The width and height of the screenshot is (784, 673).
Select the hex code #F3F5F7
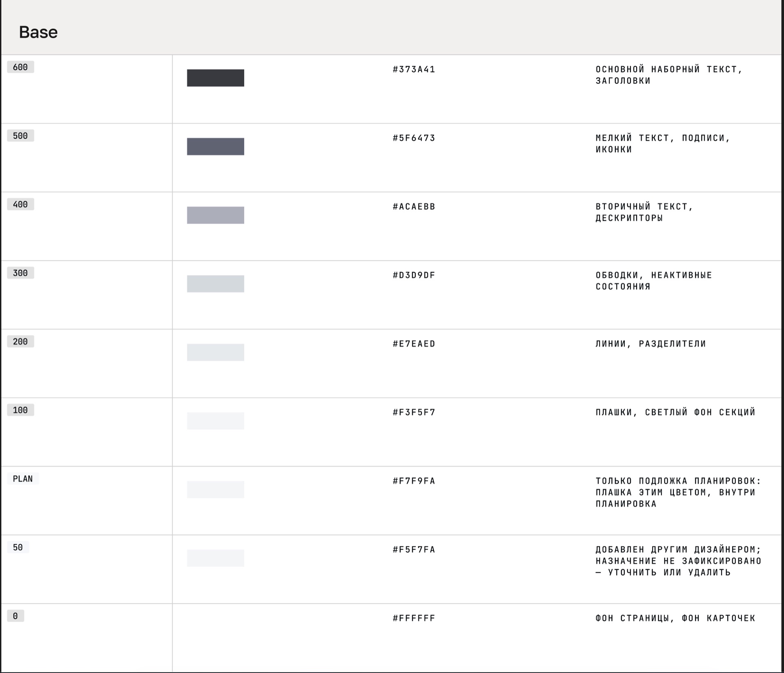[414, 413]
